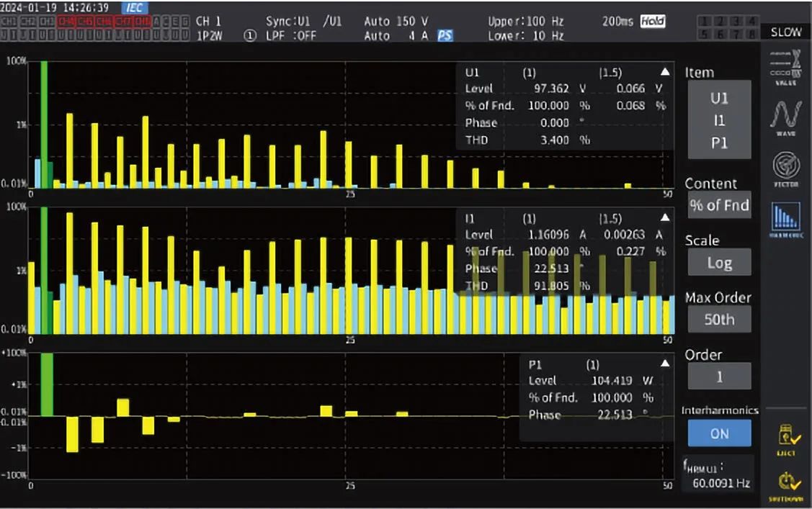Switch to the WAVE display icon
The width and height of the screenshot is (812, 509).
785,117
